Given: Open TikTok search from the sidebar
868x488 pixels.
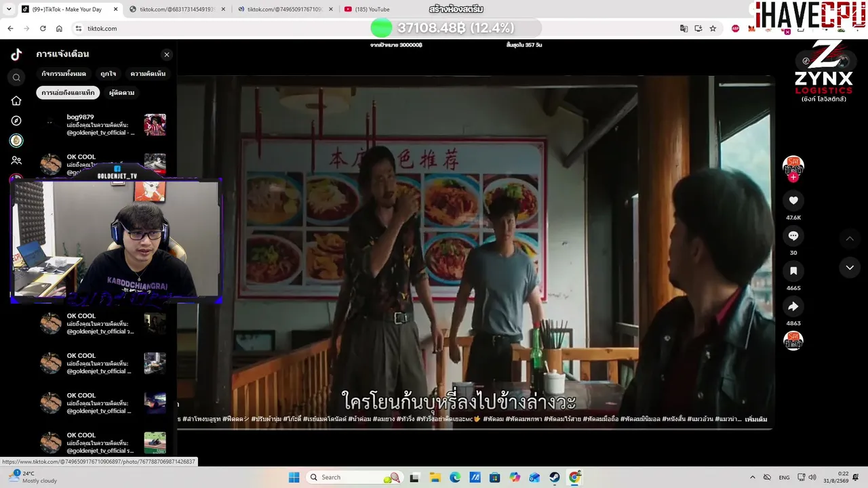Looking at the screenshot, I should 16,78.
